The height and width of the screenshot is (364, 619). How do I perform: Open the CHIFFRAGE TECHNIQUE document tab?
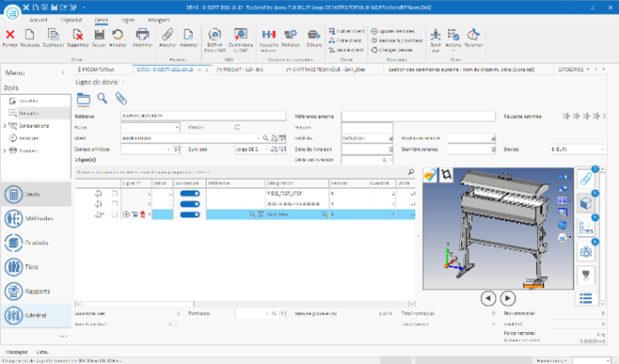[x=325, y=70]
